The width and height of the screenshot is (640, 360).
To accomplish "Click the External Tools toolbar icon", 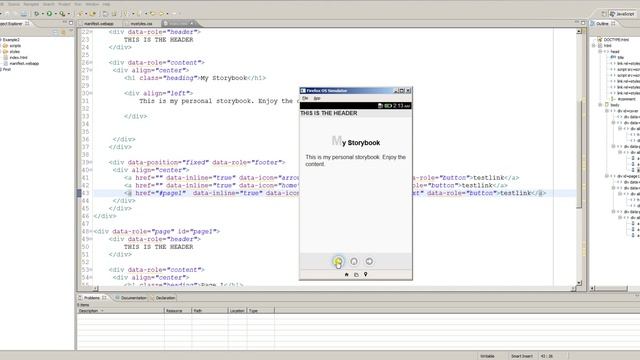I will (62, 13).
